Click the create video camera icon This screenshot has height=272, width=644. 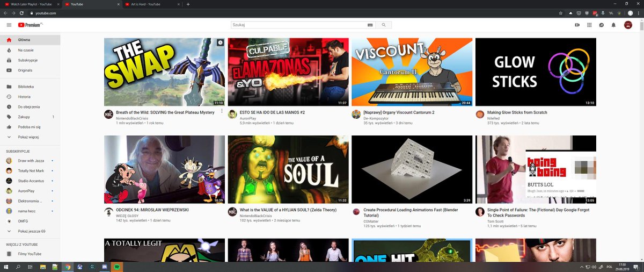tap(577, 25)
